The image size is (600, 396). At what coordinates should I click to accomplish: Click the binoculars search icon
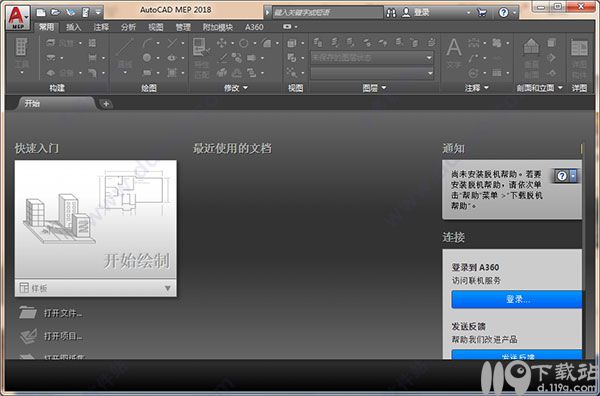coord(391,13)
